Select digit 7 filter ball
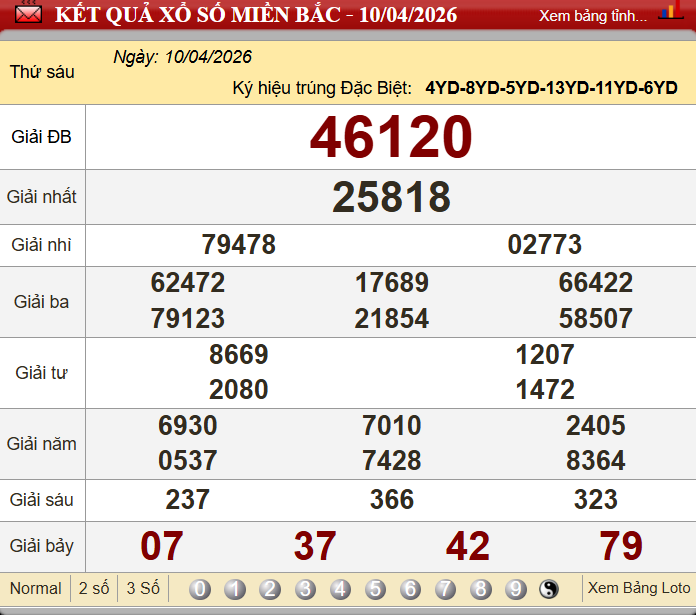Screen dimensions: 696x615 point(446,589)
